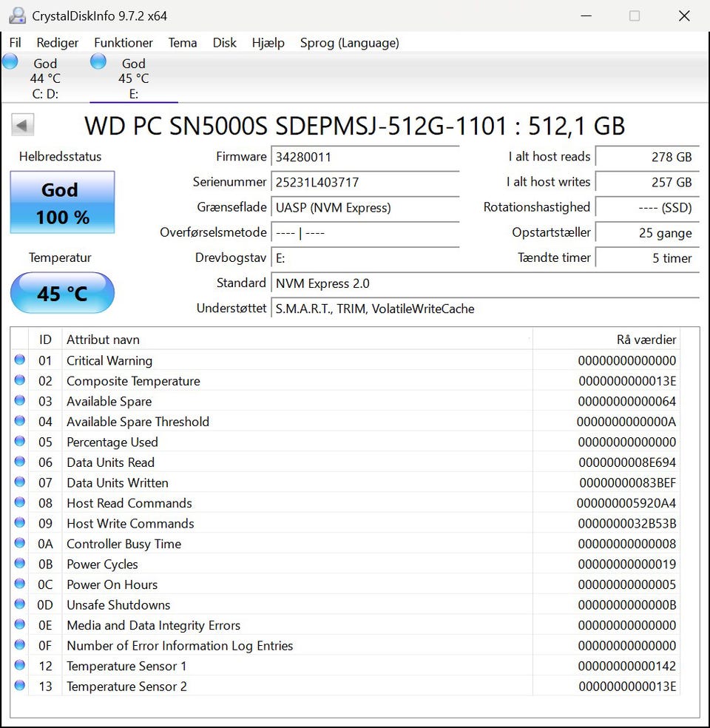This screenshot has height=728, width=710.
Task: Click status icon beside Percentage Used
Action: (x=20, y=442)
